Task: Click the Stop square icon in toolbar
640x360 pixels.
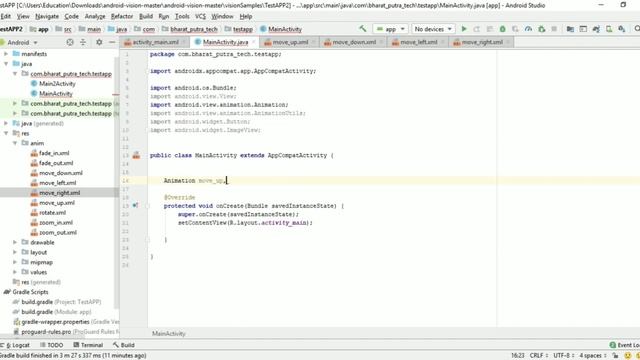Action: click(554, 29)
